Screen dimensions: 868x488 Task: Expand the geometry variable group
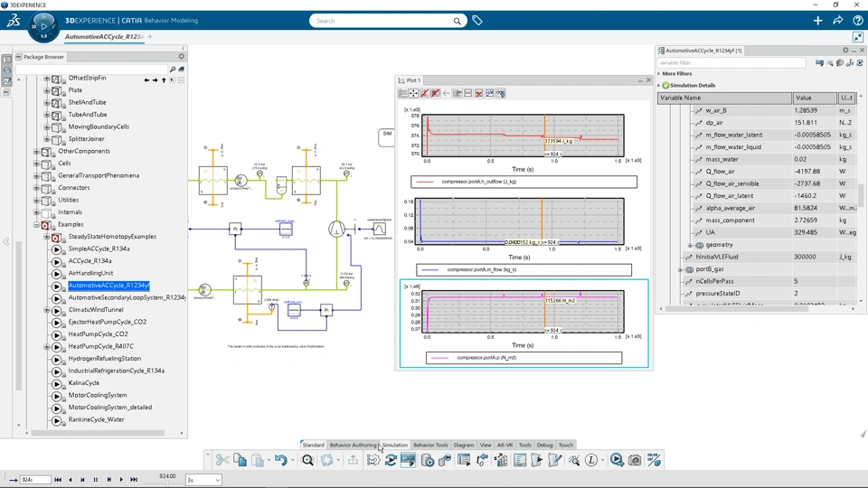pos(690,245)
